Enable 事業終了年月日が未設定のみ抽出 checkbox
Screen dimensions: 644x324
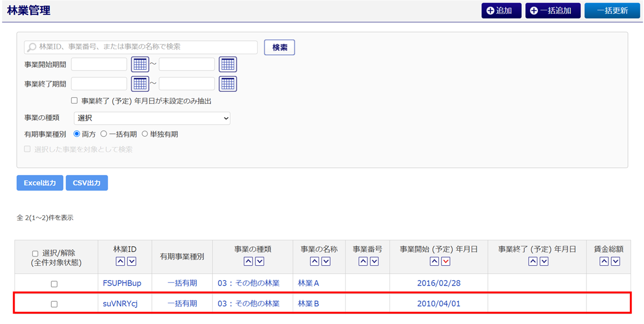click(74, 101)
